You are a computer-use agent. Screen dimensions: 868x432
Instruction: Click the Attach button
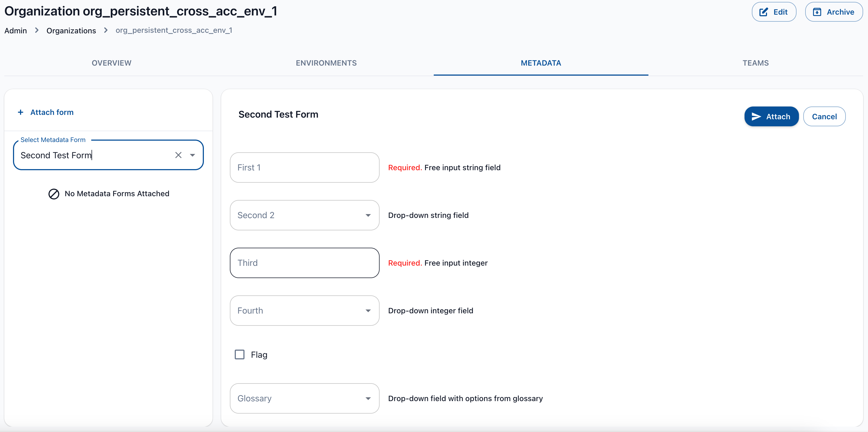pyautogui.click(x=771, y=116)
